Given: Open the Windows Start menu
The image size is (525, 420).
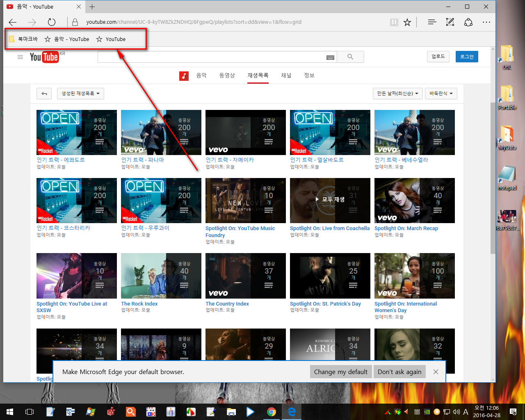Looking at the screenshot, I should 10,412.
